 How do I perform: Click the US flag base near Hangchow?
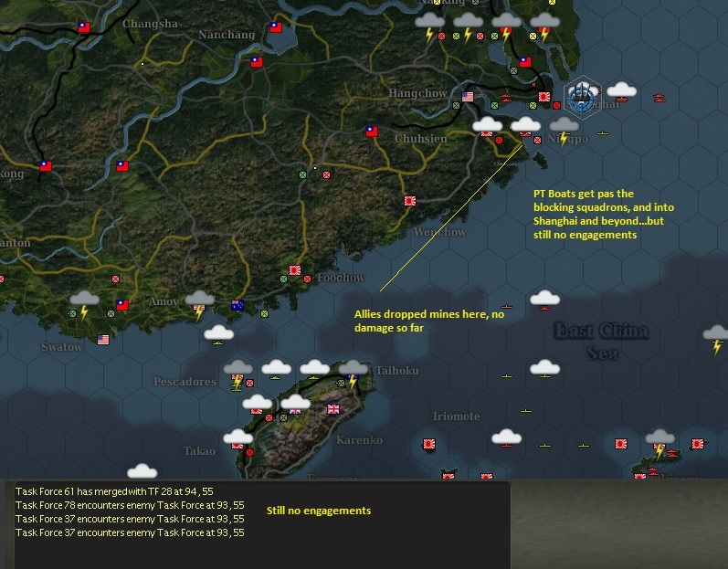[468, 97]
